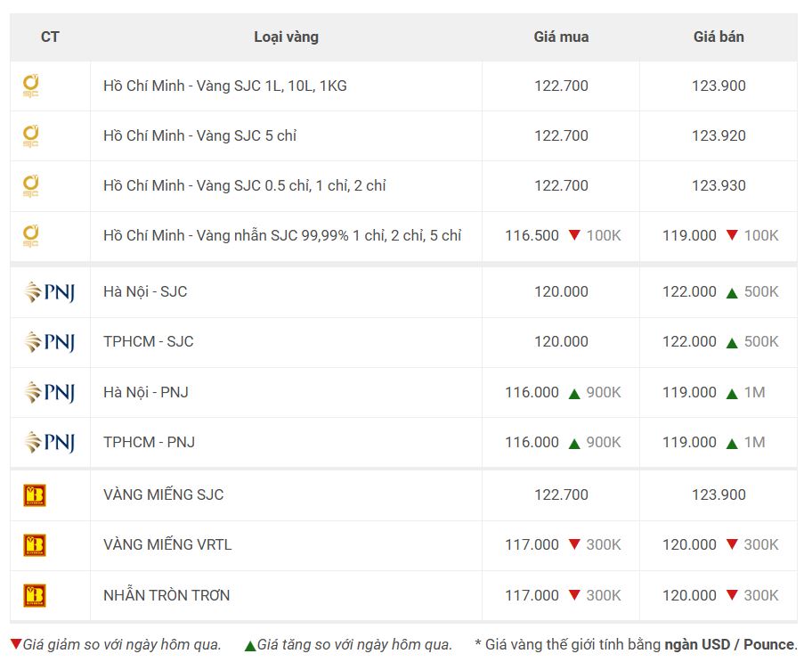Click the Giá mua column header
This screenshot has height=662, width=812.
tap(561, 37)
